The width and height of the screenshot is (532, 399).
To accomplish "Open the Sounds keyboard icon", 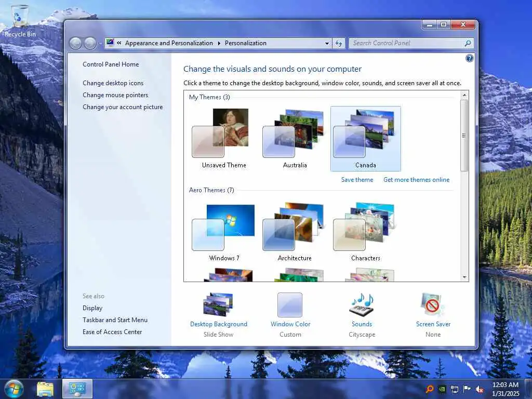I will coord(362,304).
